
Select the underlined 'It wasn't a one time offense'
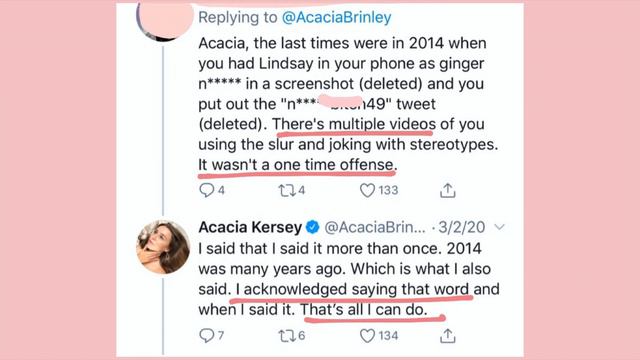tap(297, 165)
